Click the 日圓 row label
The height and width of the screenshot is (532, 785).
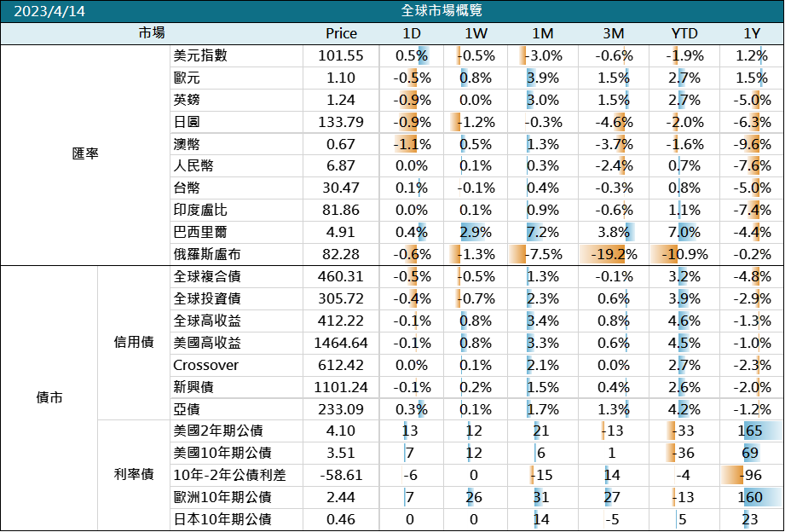(x=187, y=122)
